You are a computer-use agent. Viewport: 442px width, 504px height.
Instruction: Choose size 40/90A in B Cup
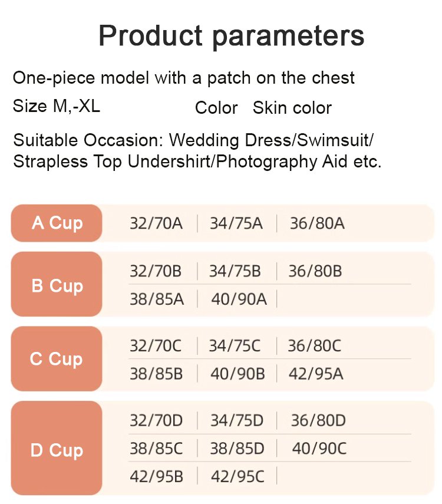[x=239, y=299]
